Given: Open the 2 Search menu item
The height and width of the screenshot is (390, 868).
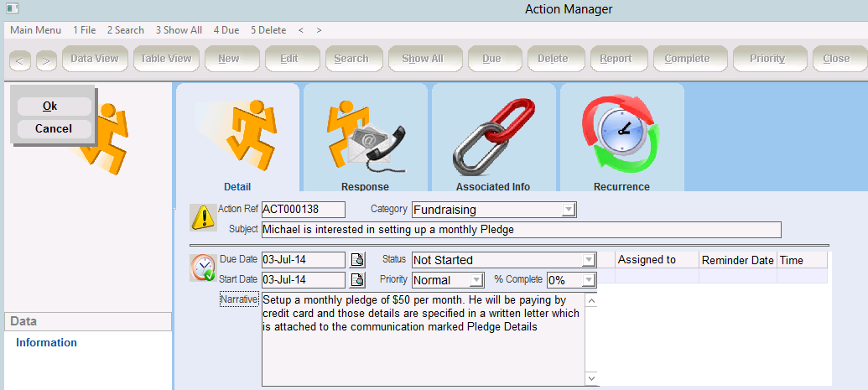Looking at the screenshot, I should pos(125,30).
